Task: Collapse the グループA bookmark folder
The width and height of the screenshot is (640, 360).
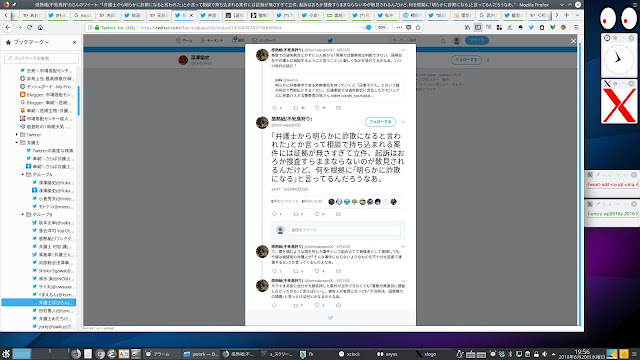Action: click(x=23, y=174)
